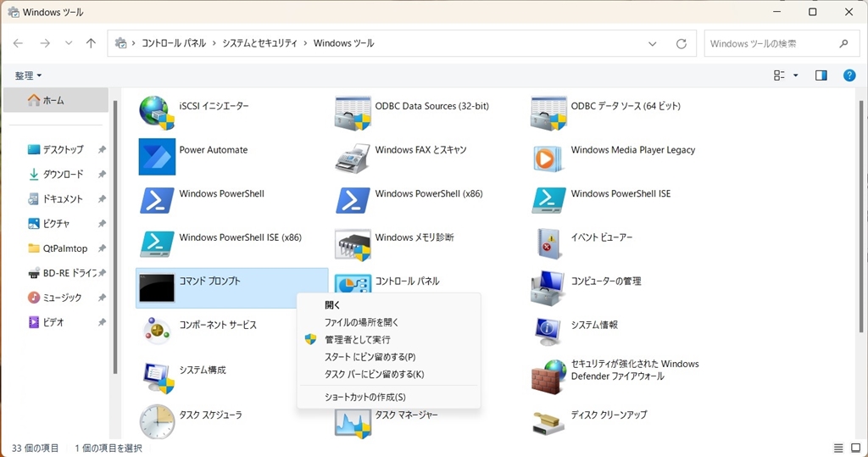868x457 pixels.
Task: Open recent locations dropdown arrow
Action: tap(69, 43)
